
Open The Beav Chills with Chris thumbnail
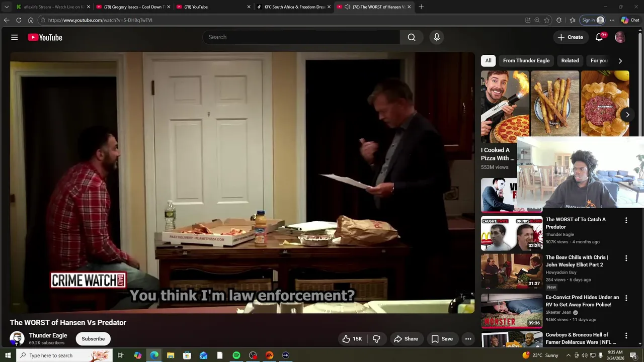[512, 271]
